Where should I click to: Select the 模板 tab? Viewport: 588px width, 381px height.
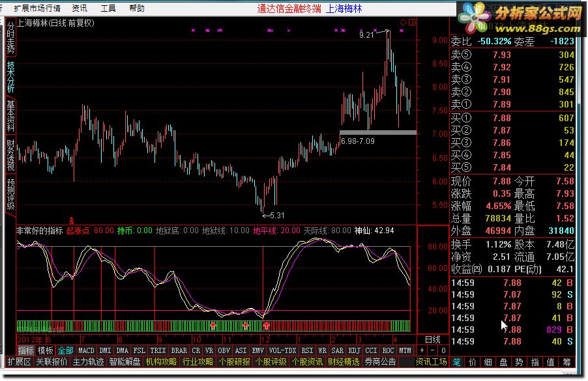click(x=46, y=350)
